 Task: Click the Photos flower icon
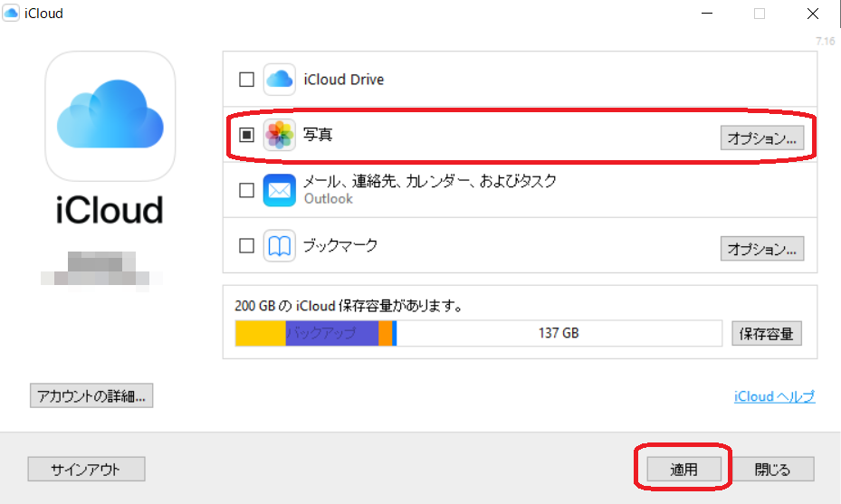click(279, 135)
